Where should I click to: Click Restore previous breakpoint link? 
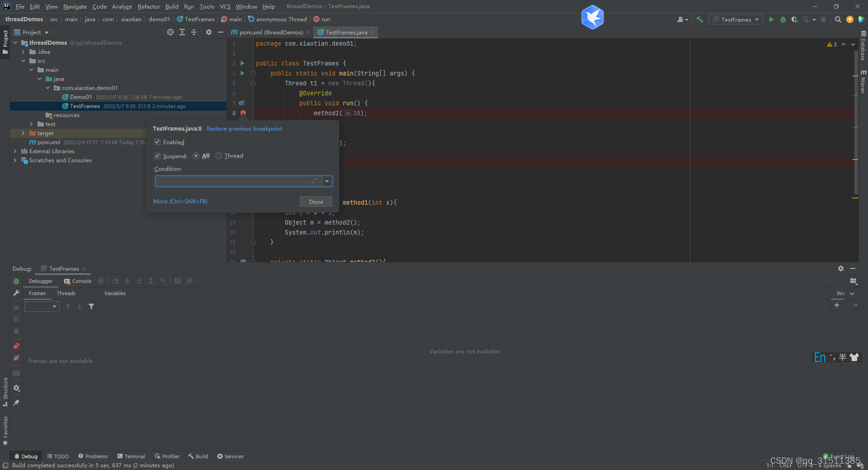[244, 129]
